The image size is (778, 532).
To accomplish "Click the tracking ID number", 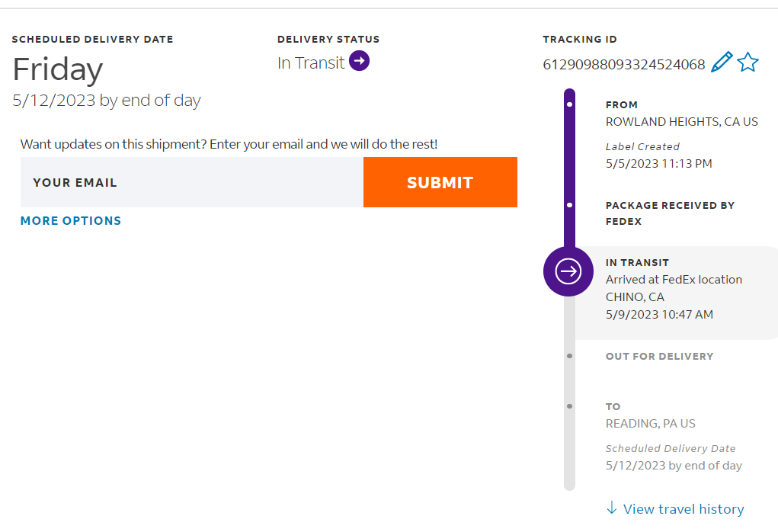I will pyautogui.click(x=624, y=65).
